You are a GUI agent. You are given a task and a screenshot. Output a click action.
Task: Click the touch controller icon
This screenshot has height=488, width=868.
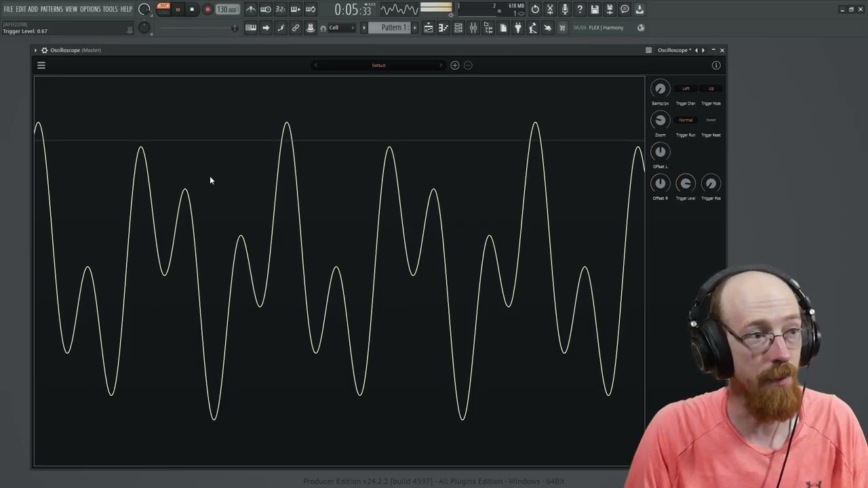click(548, 28)
